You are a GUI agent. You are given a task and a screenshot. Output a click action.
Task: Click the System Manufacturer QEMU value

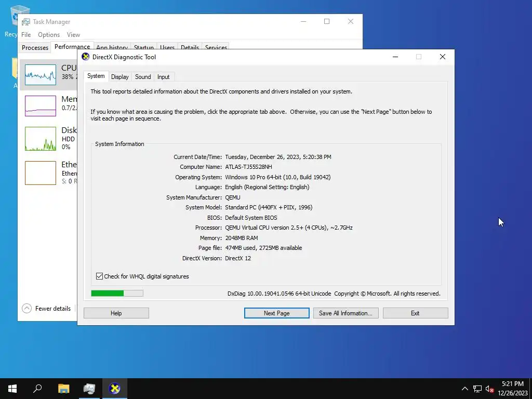coord(232,197)
